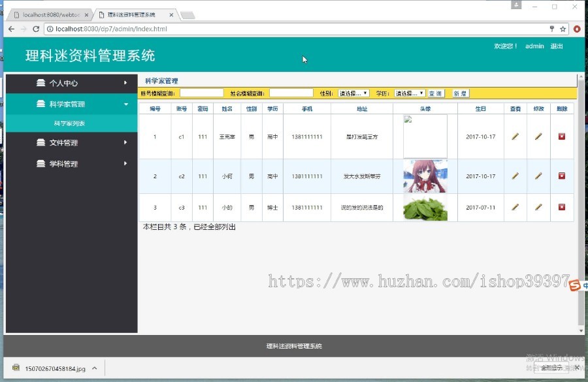588x382 pixels.
Task: Click red delete icon for row c3
Action: 562,207
